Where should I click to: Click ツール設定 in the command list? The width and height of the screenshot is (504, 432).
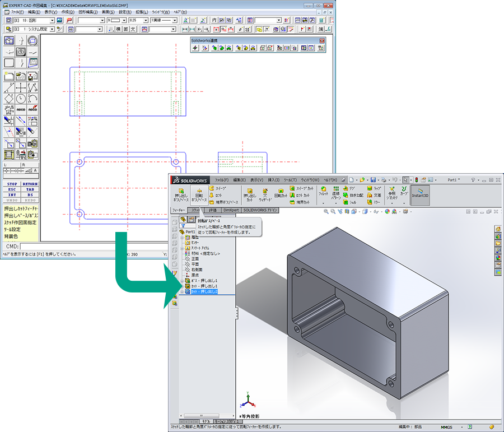tap(12, 229)
